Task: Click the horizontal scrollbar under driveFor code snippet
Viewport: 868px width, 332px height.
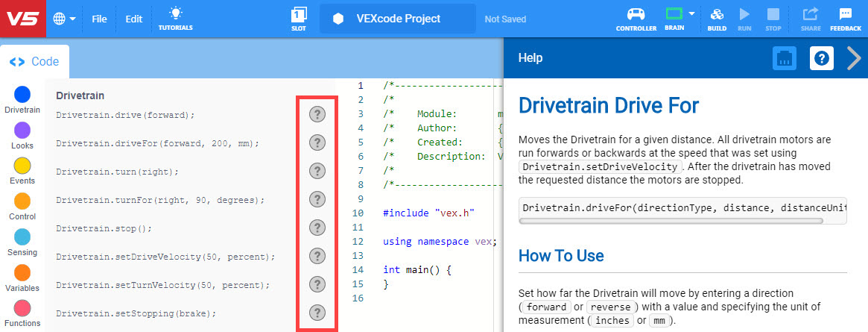Action: pos(671,221)
